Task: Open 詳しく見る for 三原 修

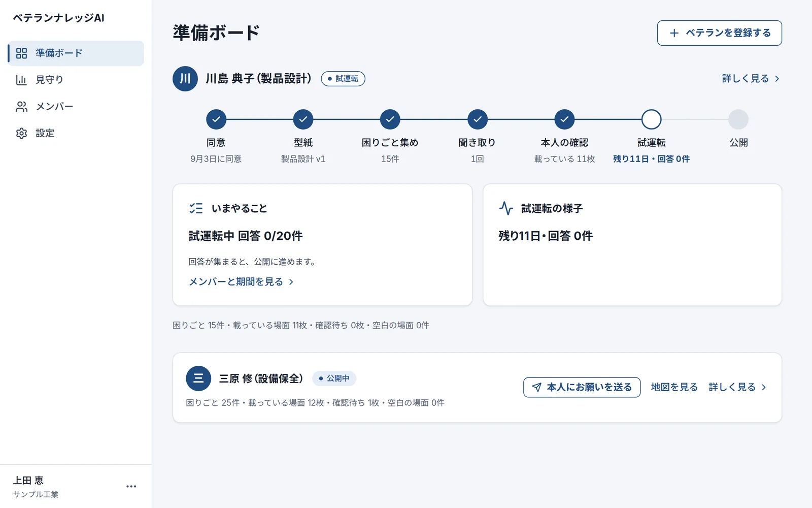Action: coord(737,387)
